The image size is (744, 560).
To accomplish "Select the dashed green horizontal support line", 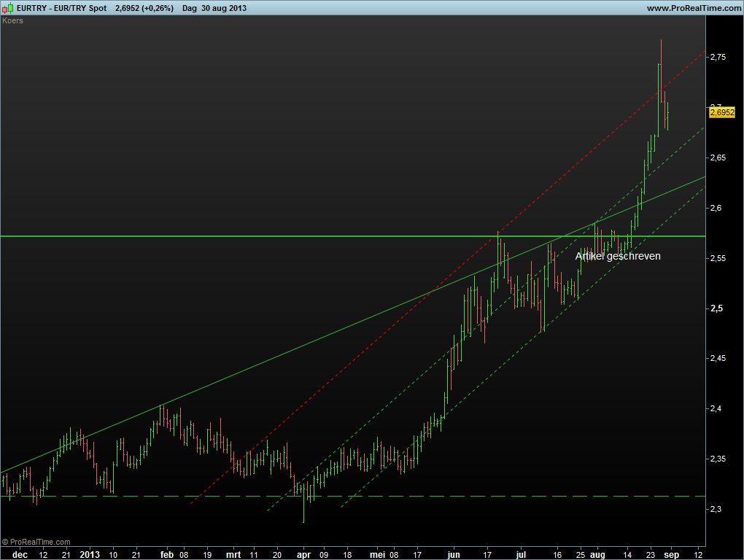I will point(438,496).
